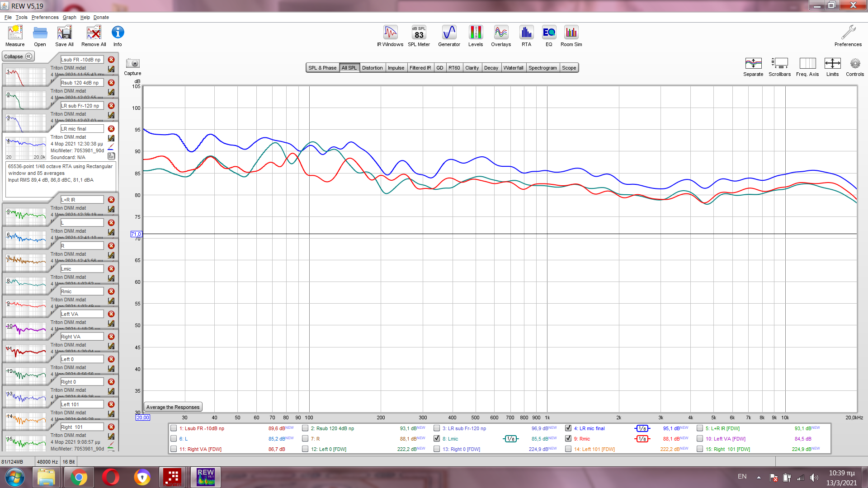
Task: Toggle graph Scrollbars
Action: click(779, 66)
